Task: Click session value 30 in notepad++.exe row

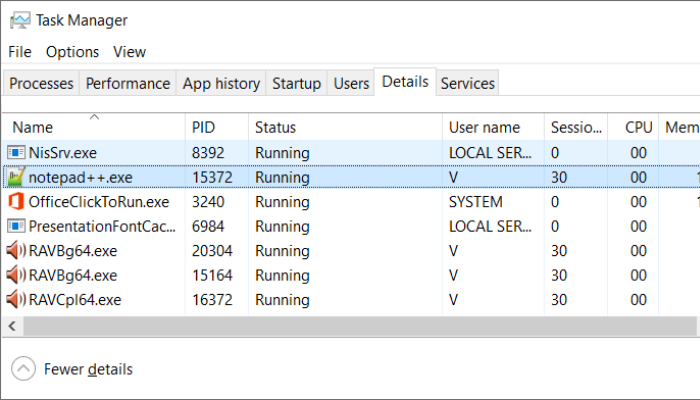Action: pos(559,177)
